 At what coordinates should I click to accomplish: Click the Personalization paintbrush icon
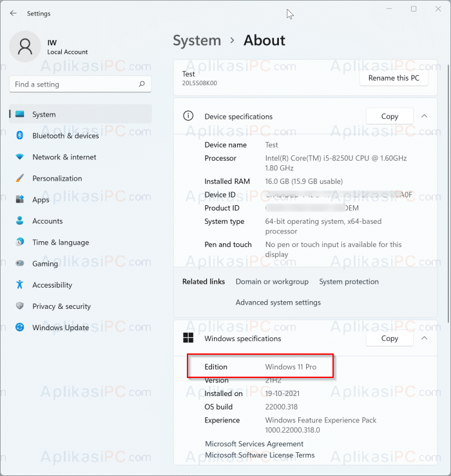[20, 178]
